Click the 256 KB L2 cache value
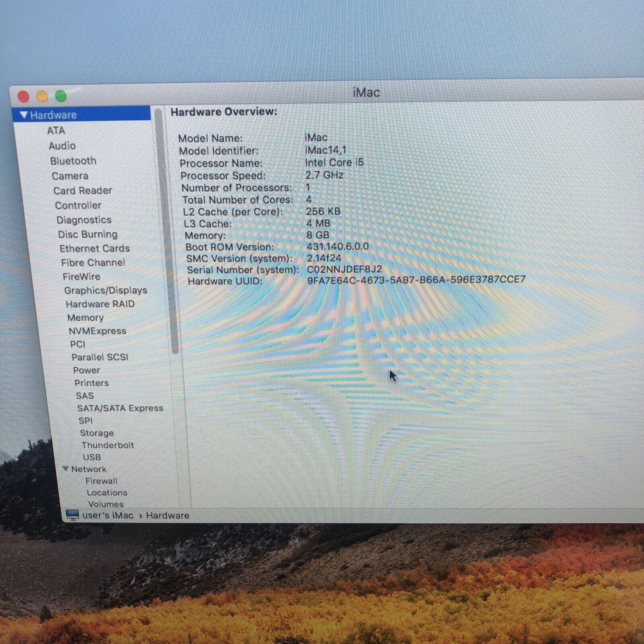 323,211
